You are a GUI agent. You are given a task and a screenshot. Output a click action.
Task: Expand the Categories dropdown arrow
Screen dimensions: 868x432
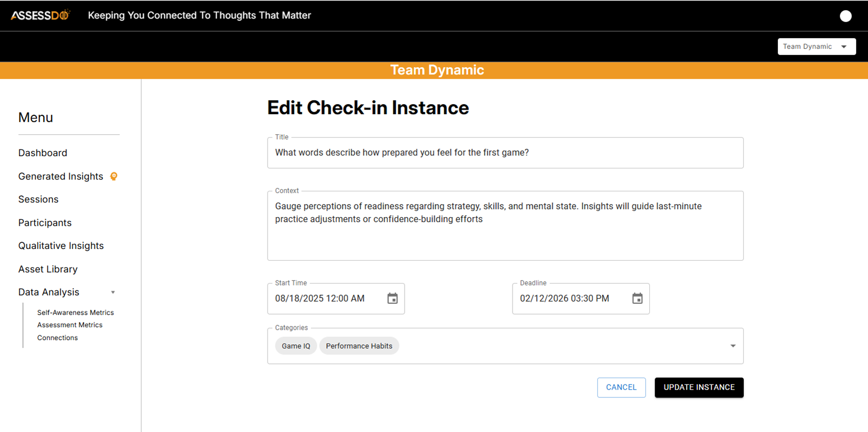(733, 346)
